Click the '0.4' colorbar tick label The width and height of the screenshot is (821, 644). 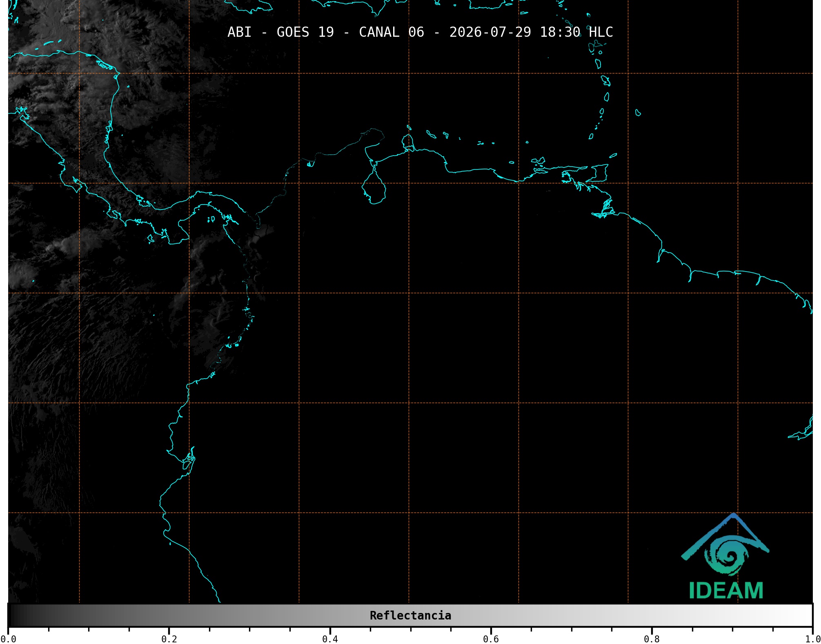pyautogui.click(x=330, y=639)
